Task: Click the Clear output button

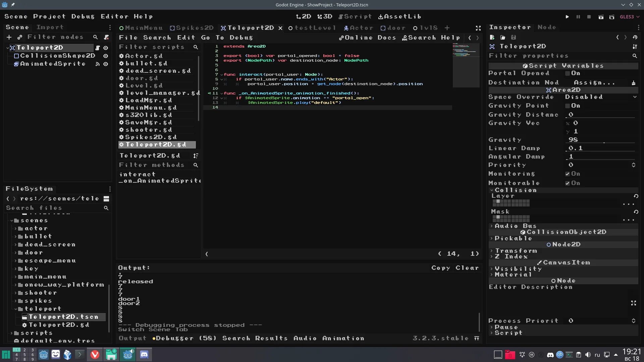Action: pos(467,268)
